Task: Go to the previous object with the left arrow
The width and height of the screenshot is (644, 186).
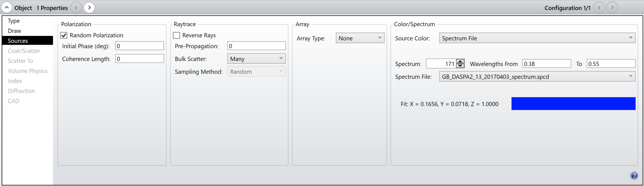Action: pos(76,7)
